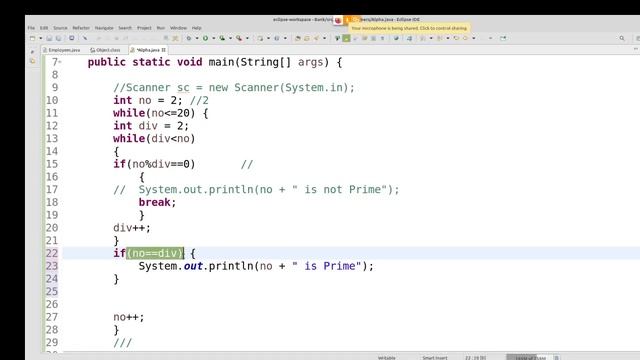Click the heap memory status bar indicator

(529, 358)
